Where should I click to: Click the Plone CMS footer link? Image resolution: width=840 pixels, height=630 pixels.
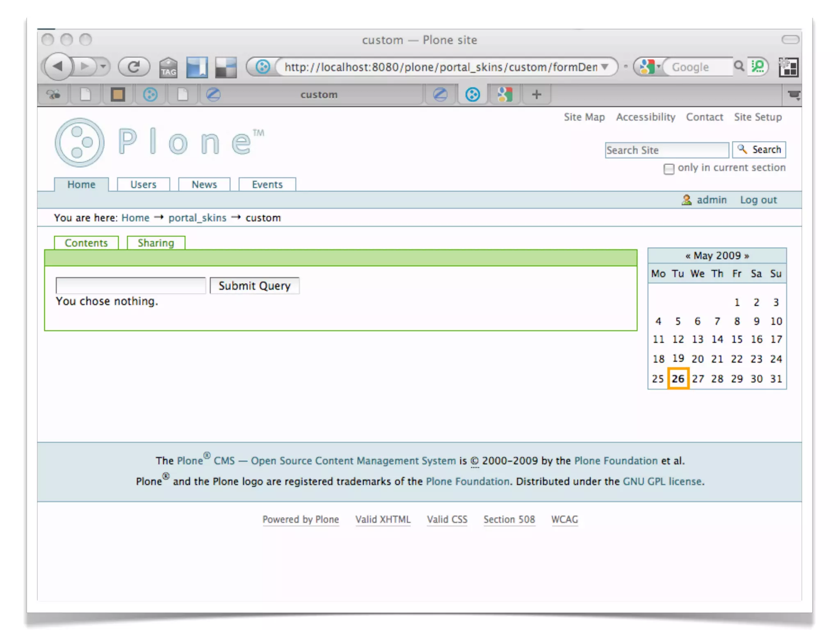pyautogui.click(x=316, y=460)
